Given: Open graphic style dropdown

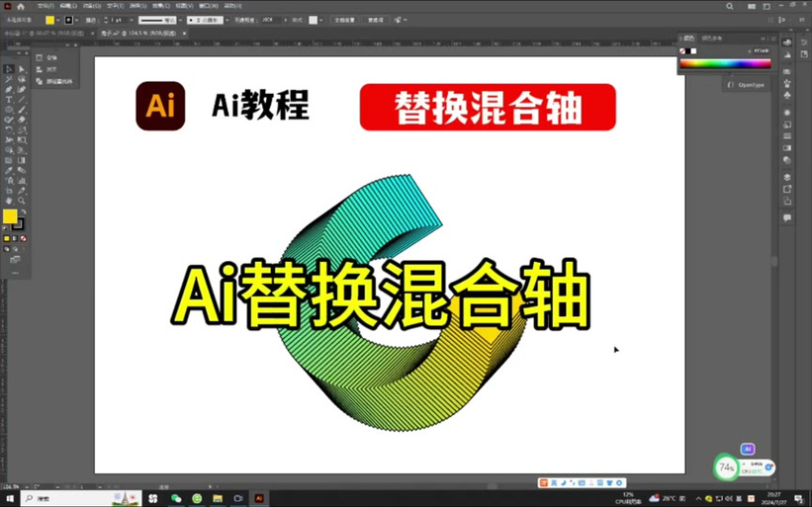Looking at the screenshot, I should click(x=321, y=20).
